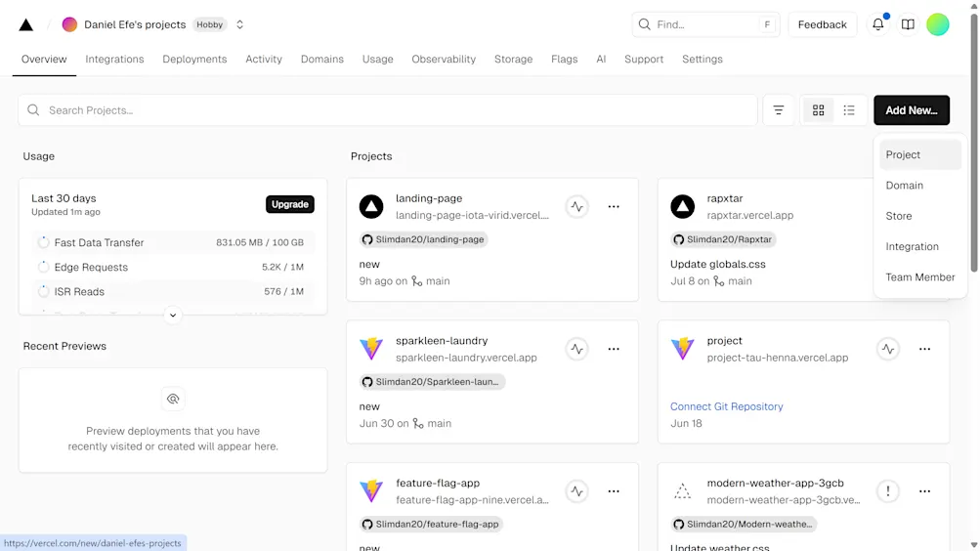Open landing-page-iota-virid.vercel domain link
The image size is (980, 551).
[x=472, y=215]
